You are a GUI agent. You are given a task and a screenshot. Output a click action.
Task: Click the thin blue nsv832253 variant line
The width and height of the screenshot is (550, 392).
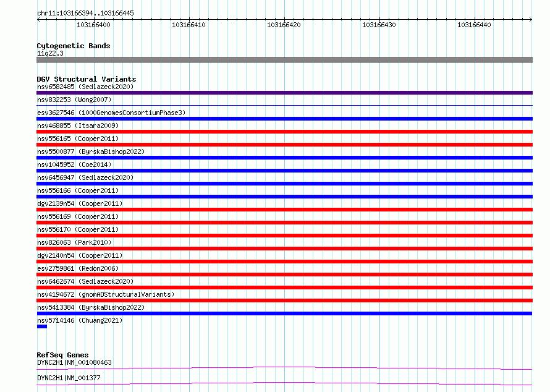[284, 105]
